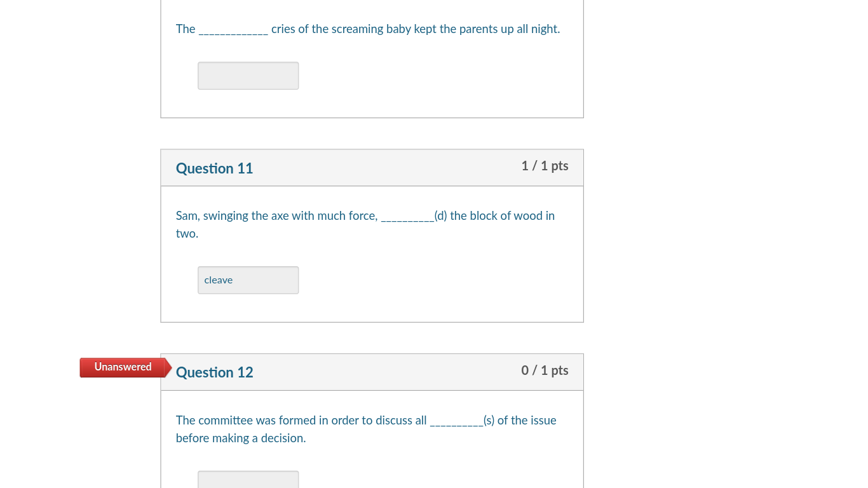Click the answer field containing "cleave"
This screenshot has height=488, width=868.
point(248,280)
